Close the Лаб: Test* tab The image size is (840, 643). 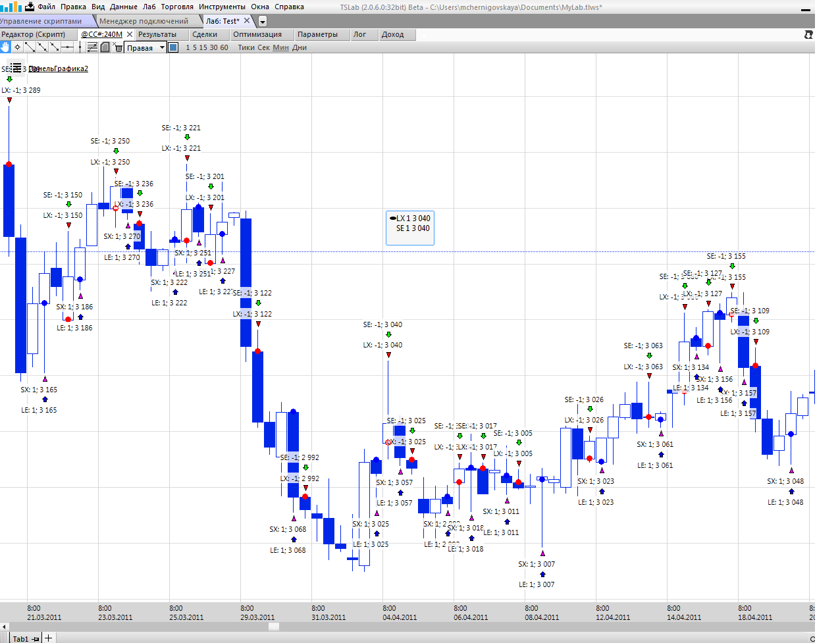[247, 21]
